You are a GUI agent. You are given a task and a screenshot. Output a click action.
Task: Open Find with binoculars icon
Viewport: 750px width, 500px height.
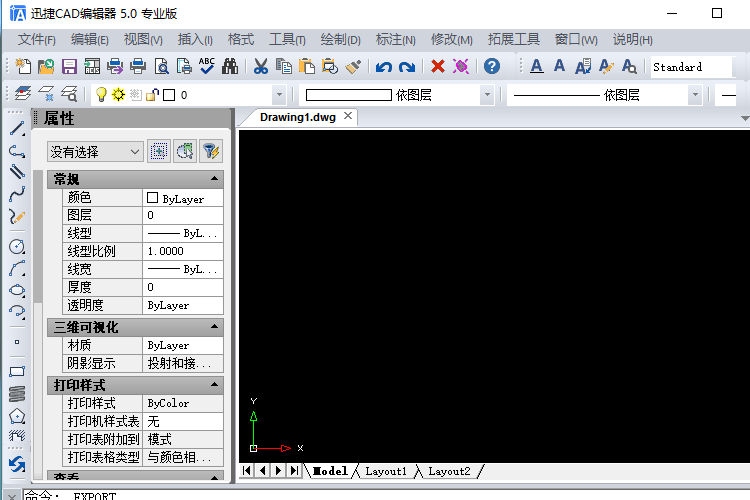230,66
